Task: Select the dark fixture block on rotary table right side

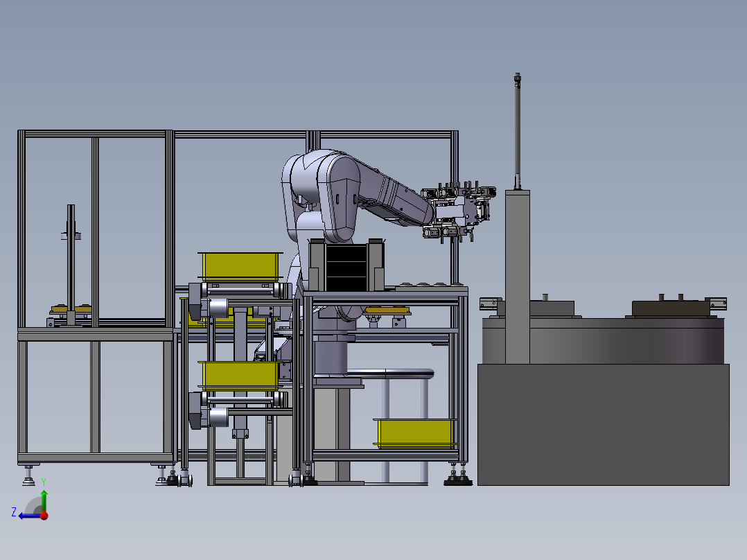Action: click(x=671, y=308)
